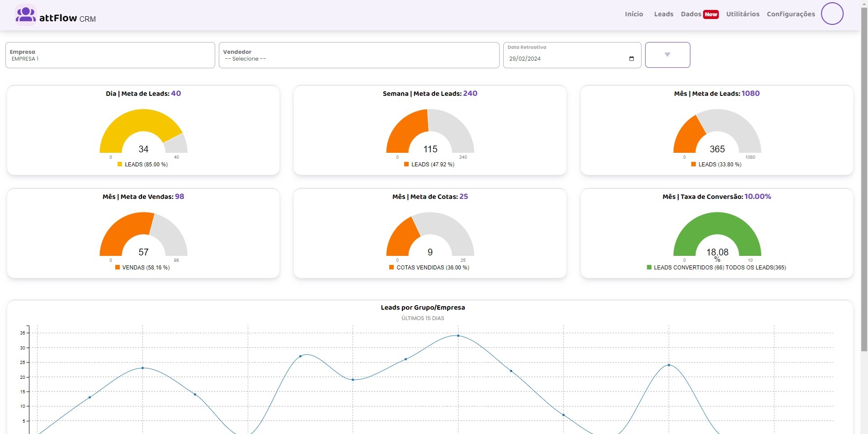The width and height of the screenshot is (868, 434).
Task: Open the calendar picker icon in date field
Action: pos(632,59)
